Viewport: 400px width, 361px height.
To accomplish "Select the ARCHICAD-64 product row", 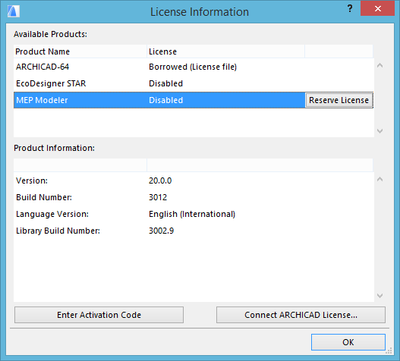I will [193, 67].
